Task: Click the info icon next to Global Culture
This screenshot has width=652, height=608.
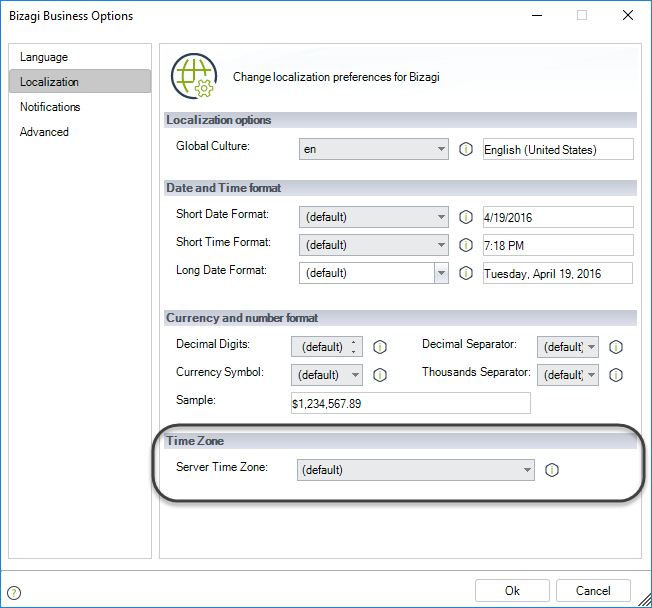Action: (x=466, y=149)
